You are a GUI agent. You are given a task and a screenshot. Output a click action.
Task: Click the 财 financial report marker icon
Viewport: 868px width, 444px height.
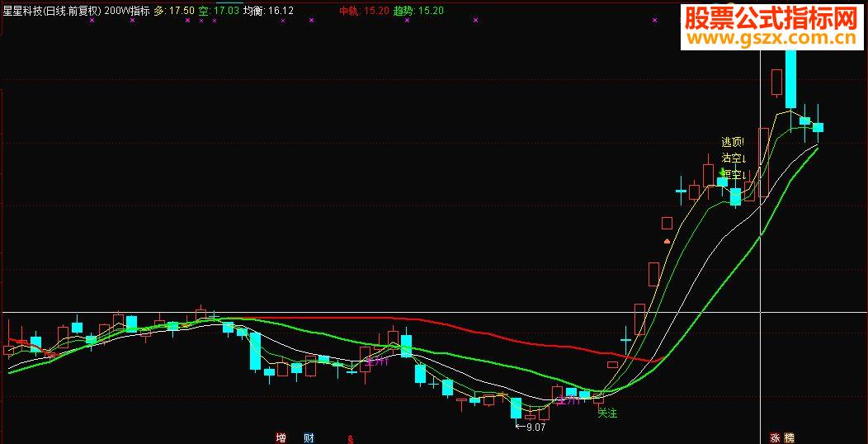(x=309, y=438)
